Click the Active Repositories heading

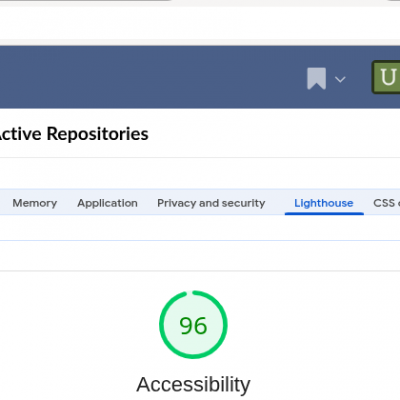(74, 134)
